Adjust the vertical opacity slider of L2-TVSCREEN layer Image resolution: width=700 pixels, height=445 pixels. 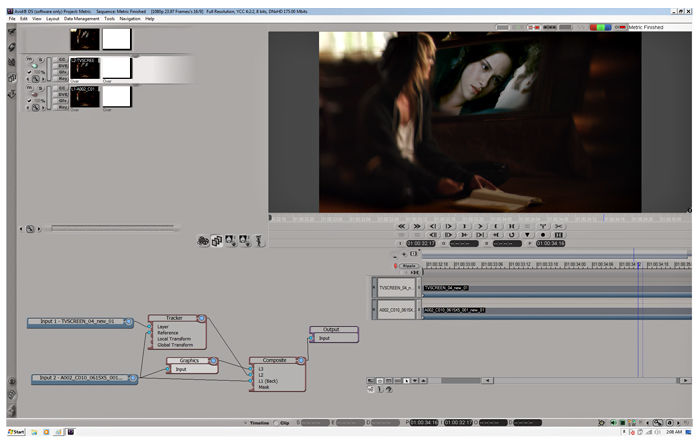click(x=49, y=69)
